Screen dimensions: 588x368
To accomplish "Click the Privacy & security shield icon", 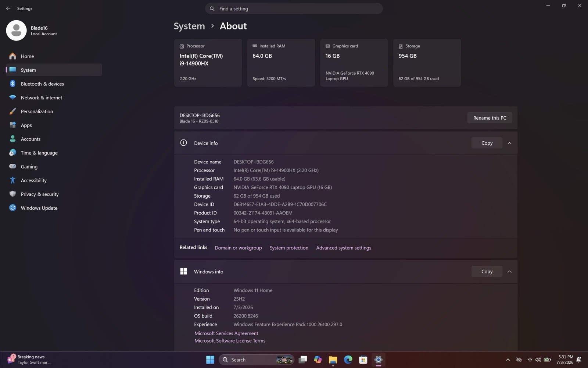I will pos(12,194).
